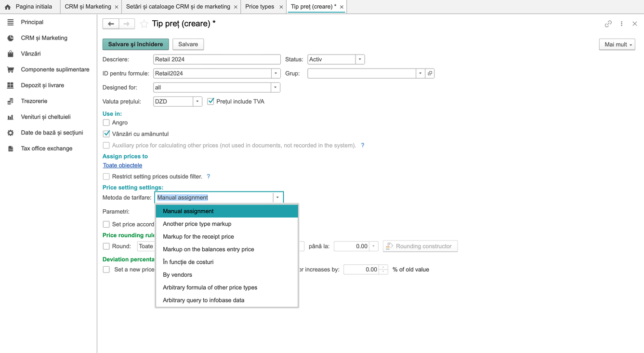The width and height of the screenshot is (644, 353).
Task: Open the Grup field open-form icon
Action: point(430,73)
